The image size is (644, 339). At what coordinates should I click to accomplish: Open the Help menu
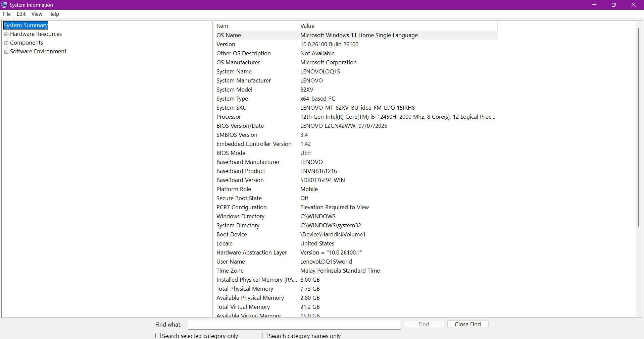(54, 14)
